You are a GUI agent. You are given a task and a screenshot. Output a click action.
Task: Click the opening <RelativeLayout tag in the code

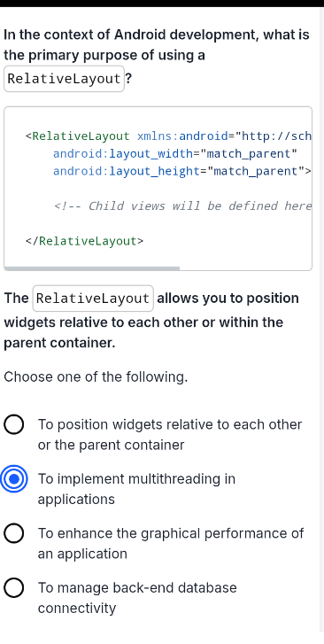78,136
